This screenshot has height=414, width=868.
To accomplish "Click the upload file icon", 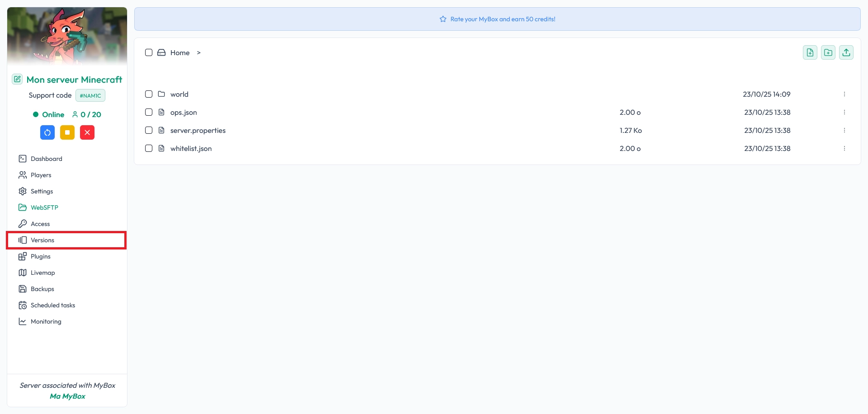I will (x=846, y=53).
